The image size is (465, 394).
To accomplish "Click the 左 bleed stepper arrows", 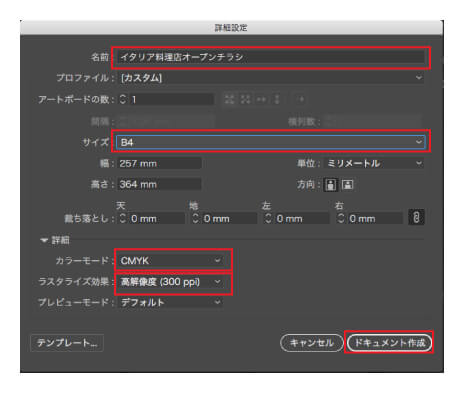I will [x=268, y=218].
